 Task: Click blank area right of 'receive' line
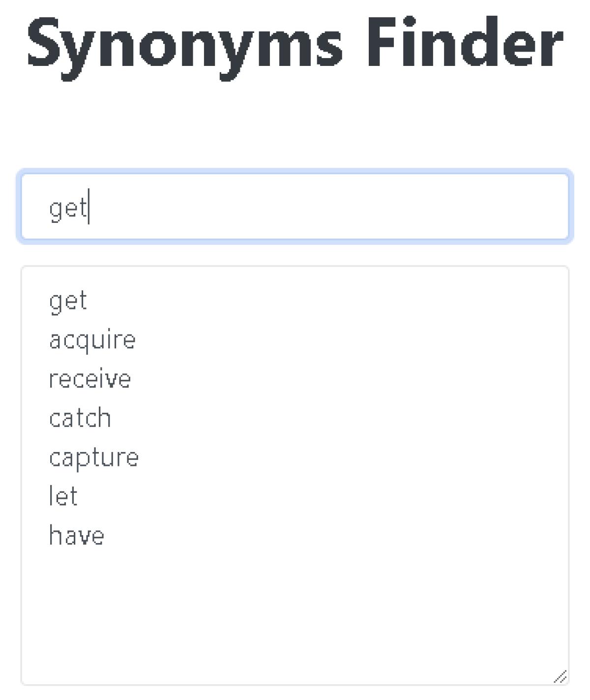pyautogui.click(x=344, y=379)
